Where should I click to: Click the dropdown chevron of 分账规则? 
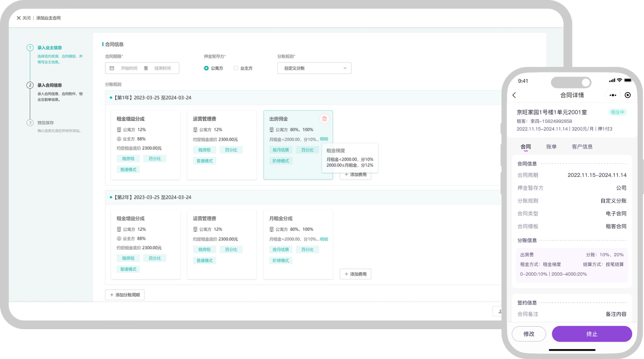click(x=345, y=68)
